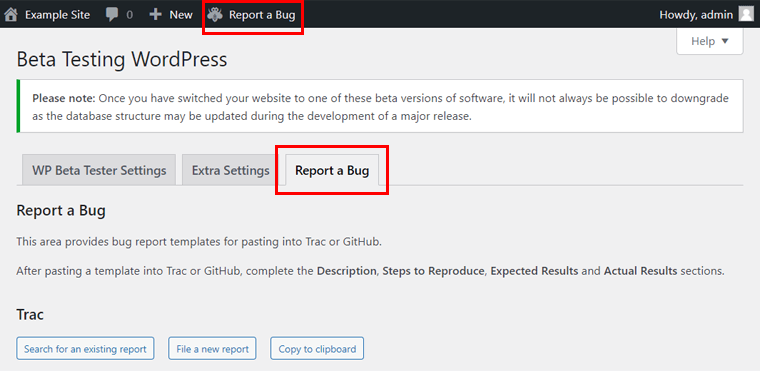This screenshot has height=371, width=760.
Task: Click the bold Steps to Reproduce text
Action: point(434,271)
